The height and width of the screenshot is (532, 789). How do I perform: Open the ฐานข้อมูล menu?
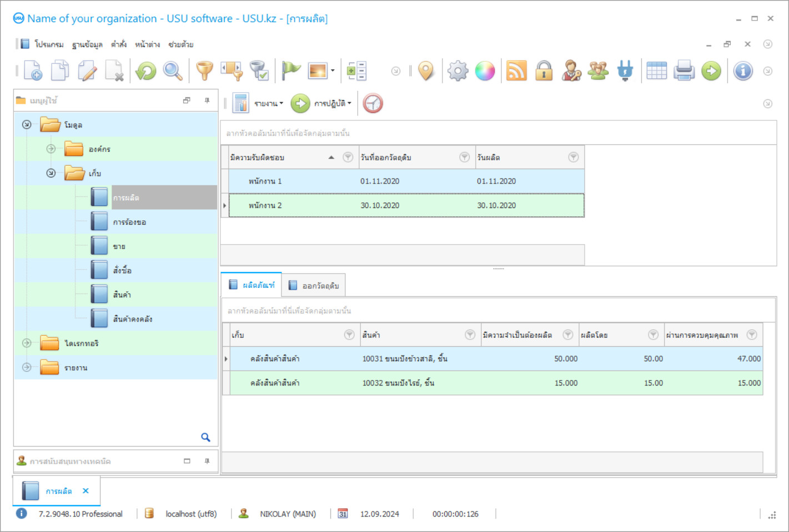click(x=87, y=44)
